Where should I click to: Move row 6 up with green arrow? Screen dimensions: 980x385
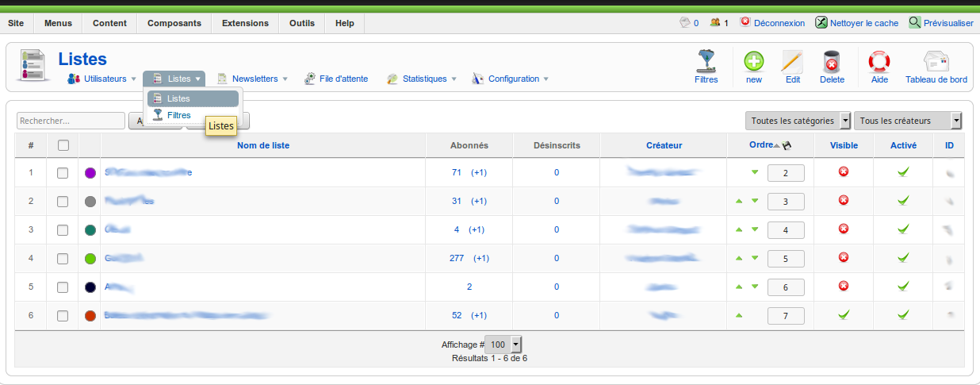pyautogui.click(x=739, y=315)
